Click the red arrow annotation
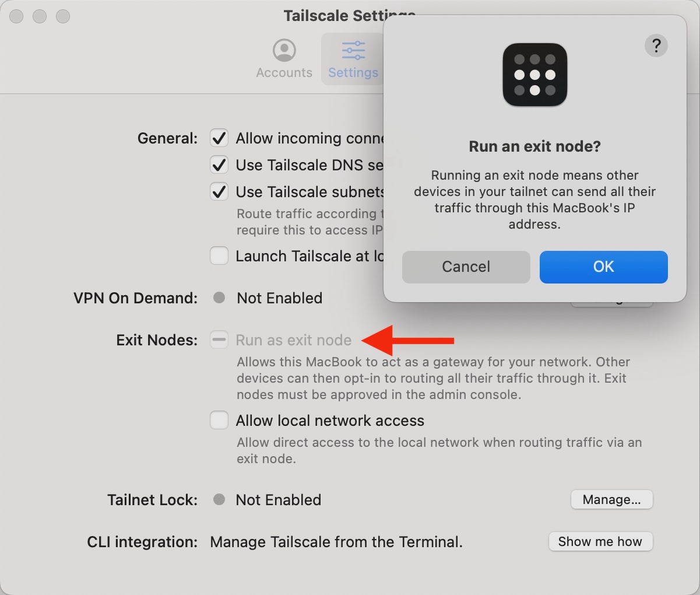 pos(408,340)
